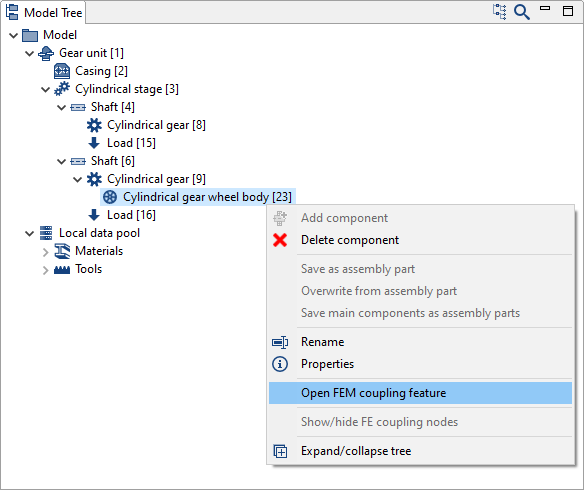This screenshot has height=490, width=584.
Task: Click the Load [15] arrow icon
Action: [94, 143]
